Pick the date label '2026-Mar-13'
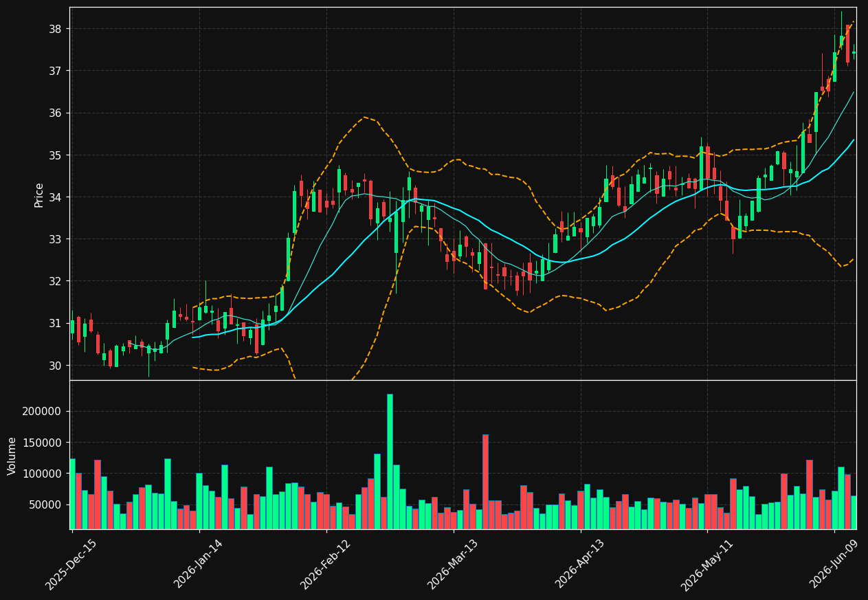The height and width of the screenshot is (600, 868). (453, 564)
